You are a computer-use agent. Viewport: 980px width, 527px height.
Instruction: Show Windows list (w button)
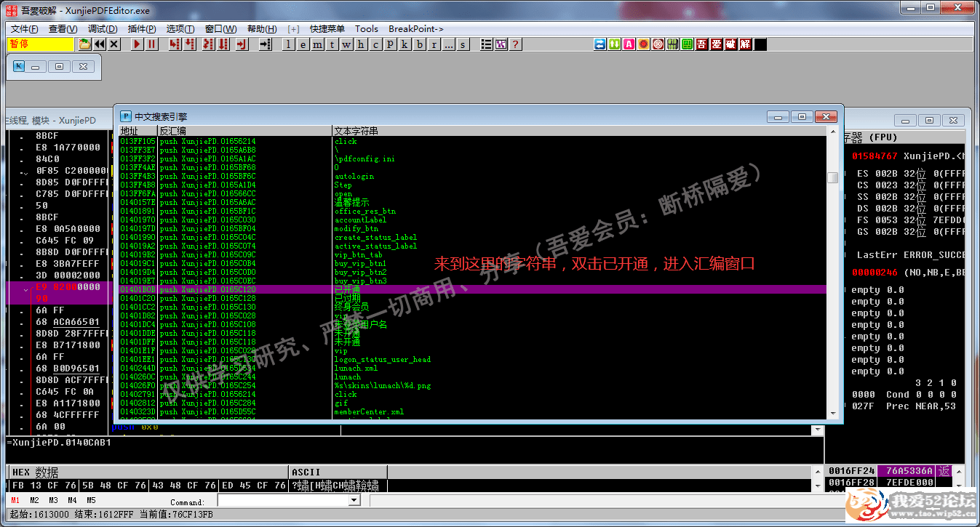pyautogui.click(x=346, y=44)
